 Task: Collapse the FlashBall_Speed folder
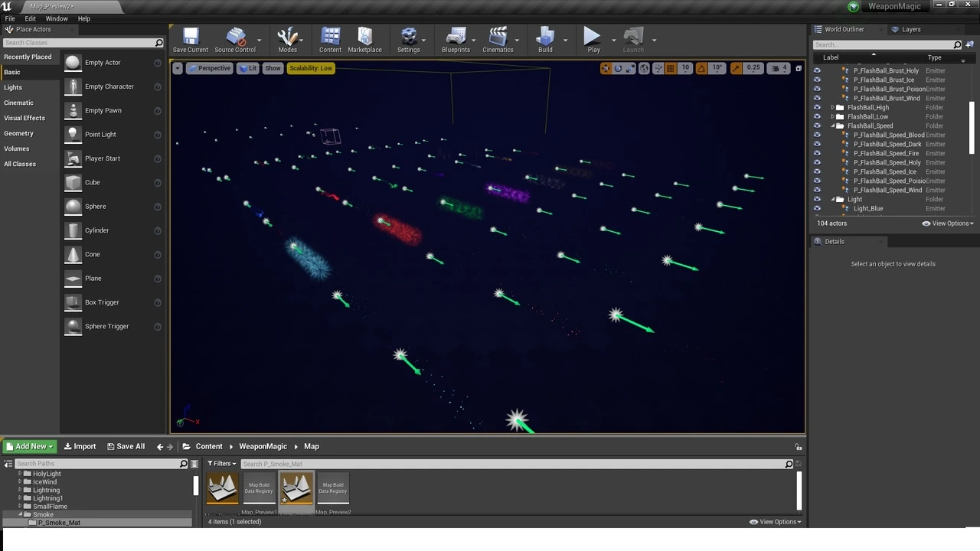(x=832, y=126)
